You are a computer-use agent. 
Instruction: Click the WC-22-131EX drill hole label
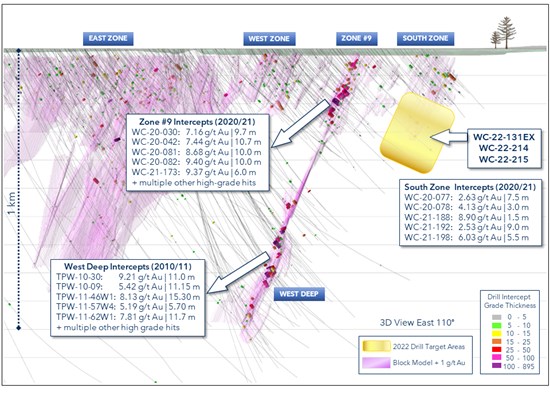point(504,137)
